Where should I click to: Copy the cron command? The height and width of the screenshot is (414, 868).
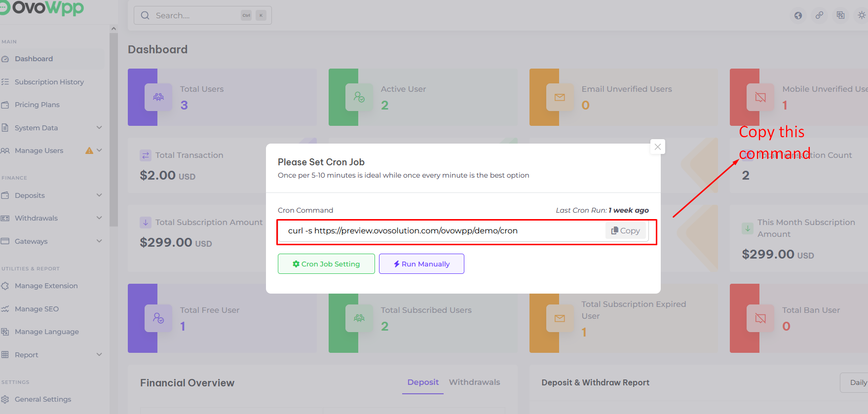625,230
